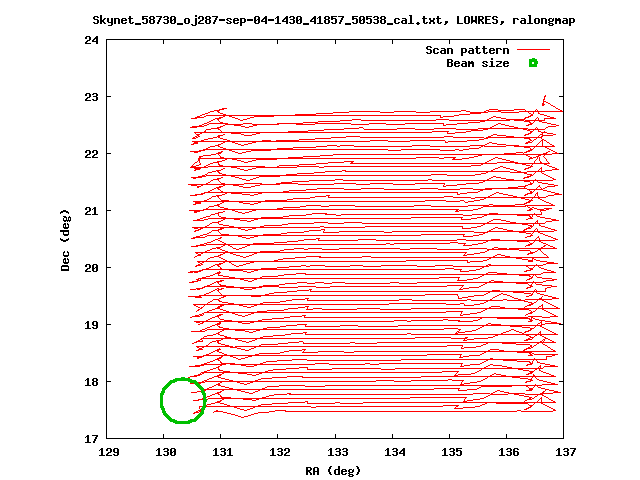
Task: Click the 'RA (deg)' axis label
Action: pos(333,471)
